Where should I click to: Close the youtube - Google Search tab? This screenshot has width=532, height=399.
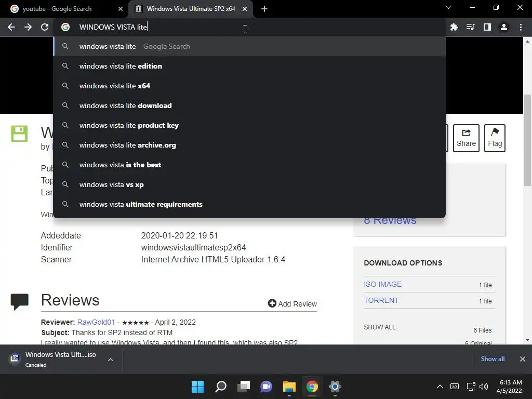(121, 9)
